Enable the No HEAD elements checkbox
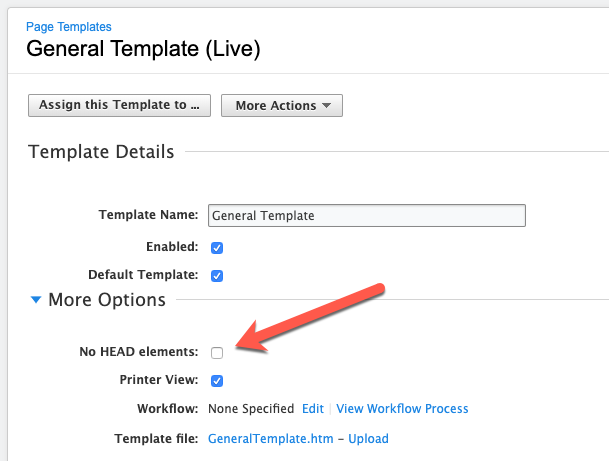 pos(217,352)
